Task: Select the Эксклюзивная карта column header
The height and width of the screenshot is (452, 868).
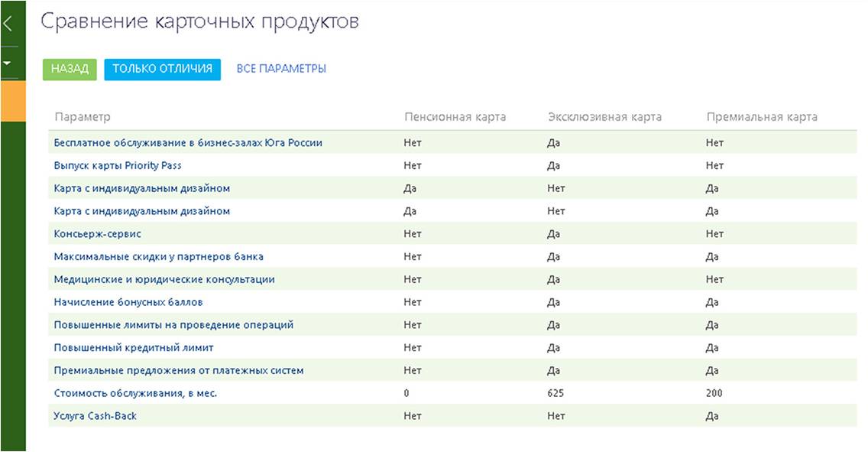Action: click(x=604, y=117)
